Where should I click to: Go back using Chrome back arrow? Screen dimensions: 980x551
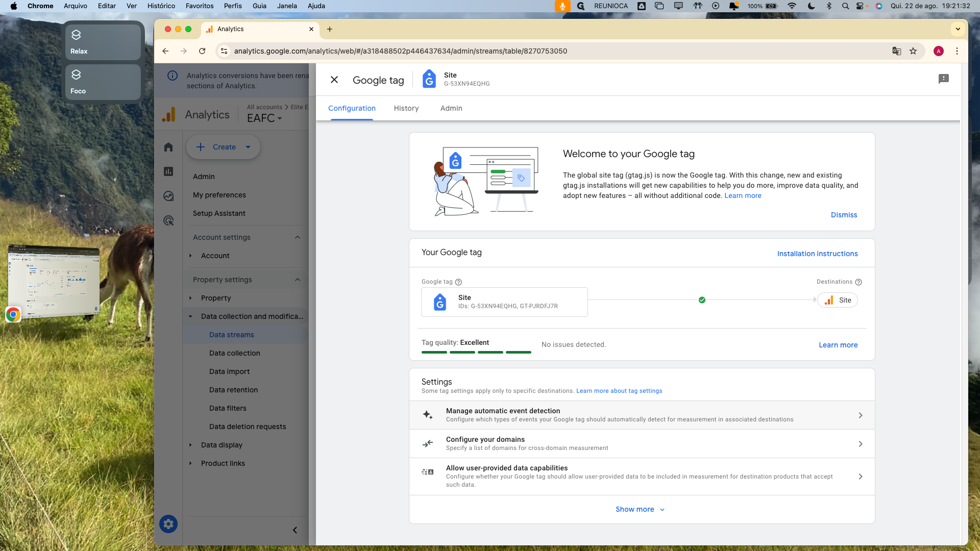[165, 51]
